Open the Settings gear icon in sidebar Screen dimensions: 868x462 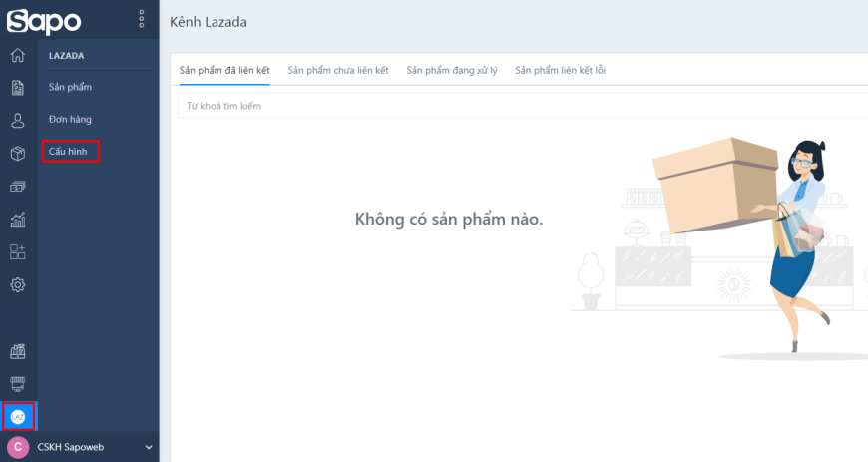tap(18, 284)
